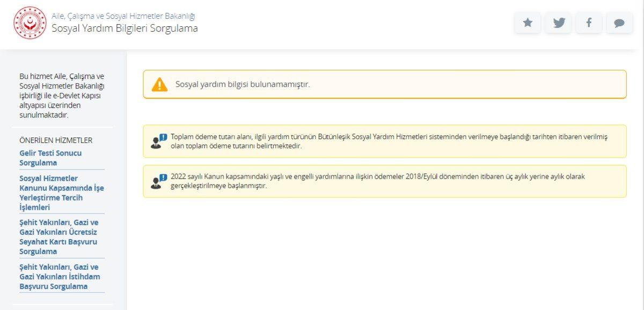The image size is (644, 310).
Task: Open the feedback speech bubble icon
Action: pyautogui.click(x=620, y=23)
